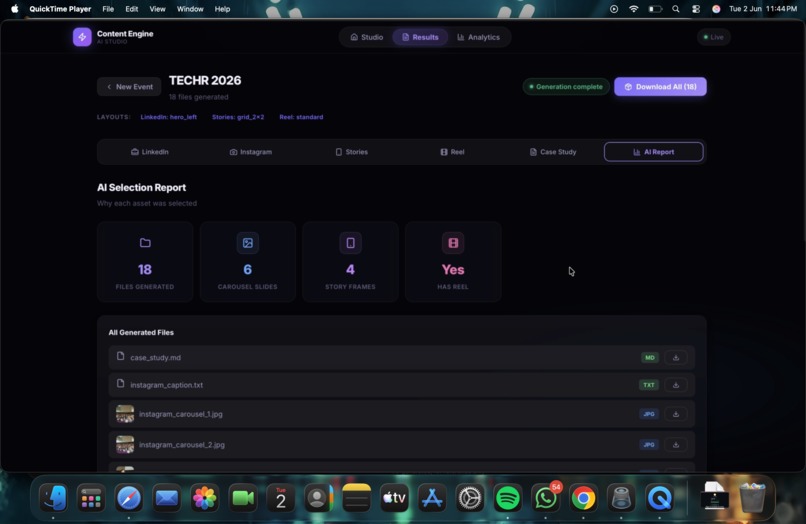The height and width of the screenshot is (524, 806).
Task: Open the Analytics tab
Action: 478,37
